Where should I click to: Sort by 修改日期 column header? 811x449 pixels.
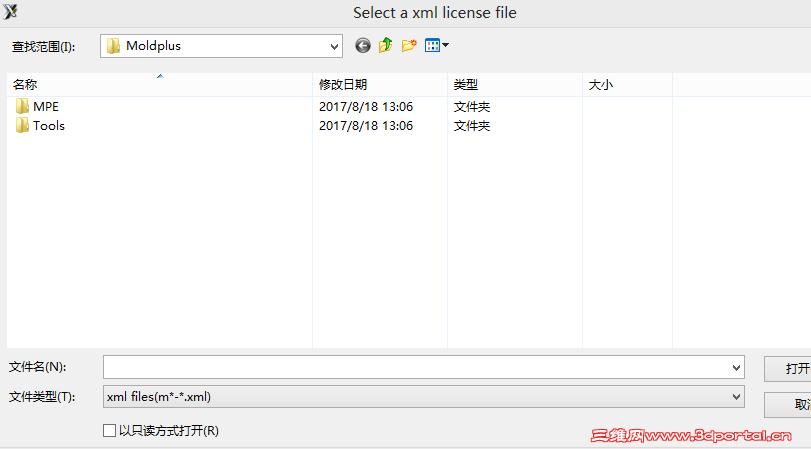click(x=380, y=84)
